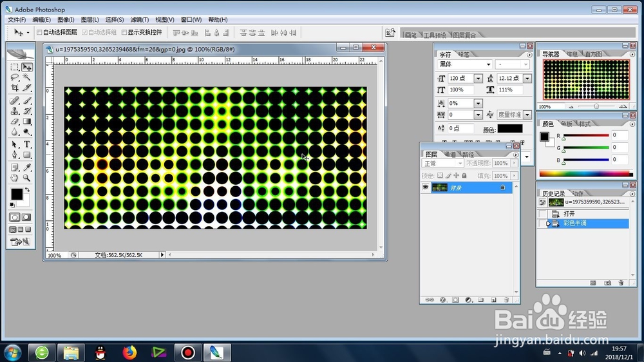
Task: Open Layers opacity 不透明度 arrow
Action: click(514, 163)
